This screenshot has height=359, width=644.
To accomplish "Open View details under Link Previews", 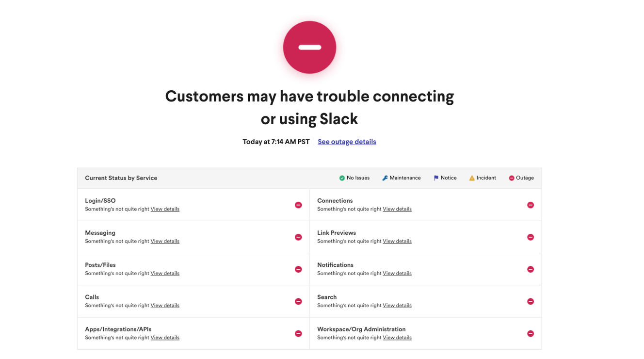I will (397, 241).
